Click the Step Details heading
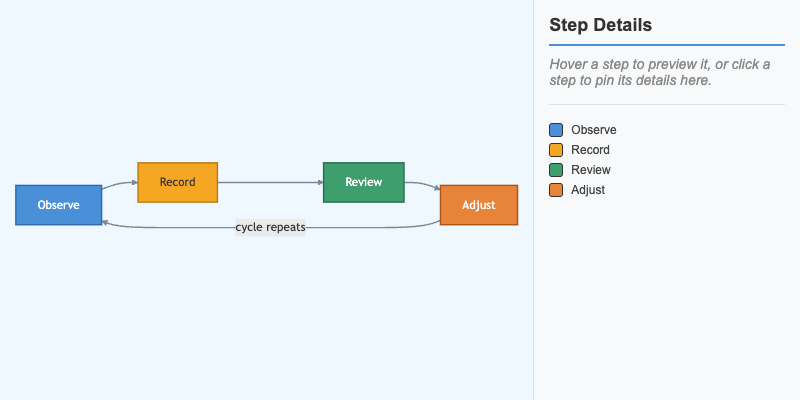Image resolution: width=800 pixels, height=402 pixels. [x=601, y=25]
